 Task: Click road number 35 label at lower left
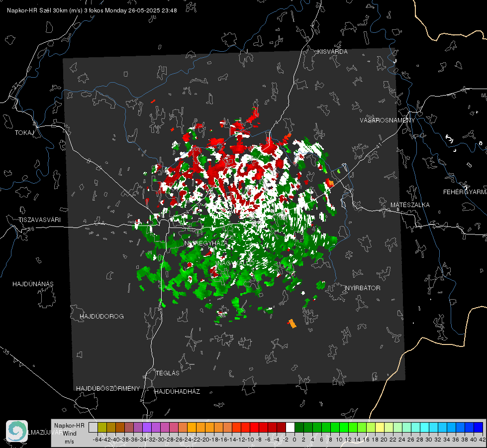(x=6, y=351)
